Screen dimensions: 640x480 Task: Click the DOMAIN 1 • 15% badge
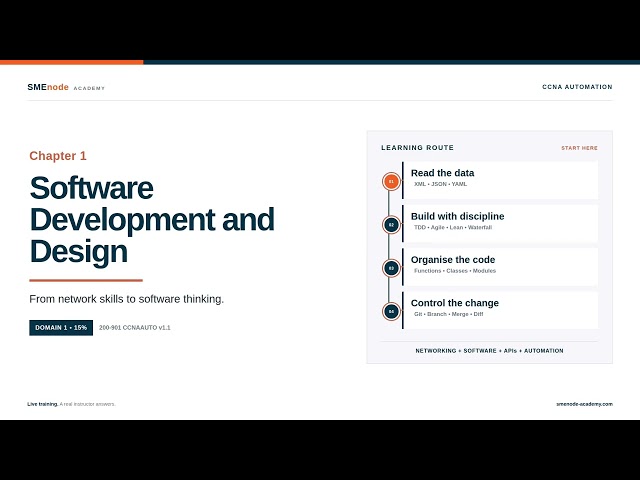click(x=61, y=328)
